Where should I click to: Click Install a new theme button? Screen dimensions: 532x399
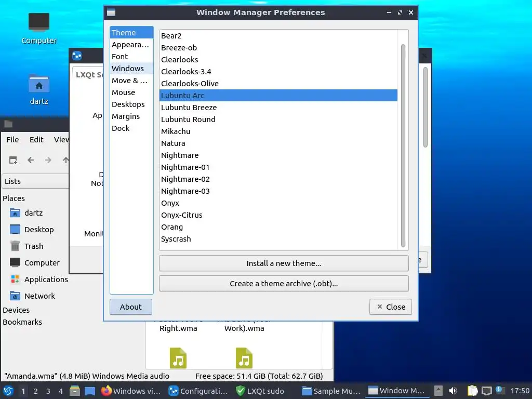(x=284, y=263)
